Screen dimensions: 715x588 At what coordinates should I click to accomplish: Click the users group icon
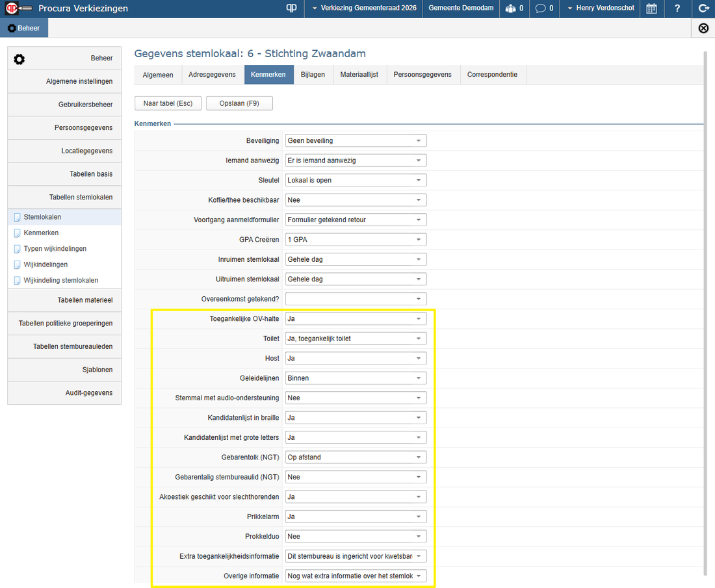pyautogui.click(x=513, y=8)
